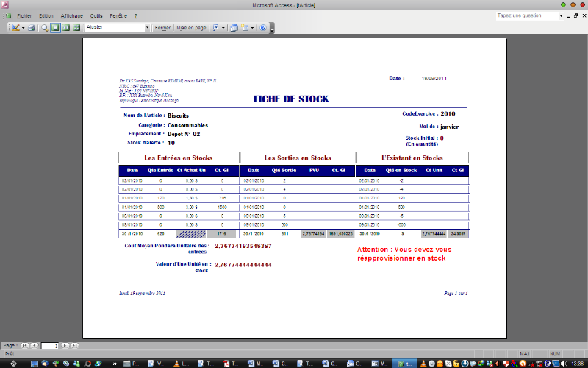The height and width of the screenshot is (368, 588).
Task: Click the Print icon in toolbar
Action: click(32, 28)
